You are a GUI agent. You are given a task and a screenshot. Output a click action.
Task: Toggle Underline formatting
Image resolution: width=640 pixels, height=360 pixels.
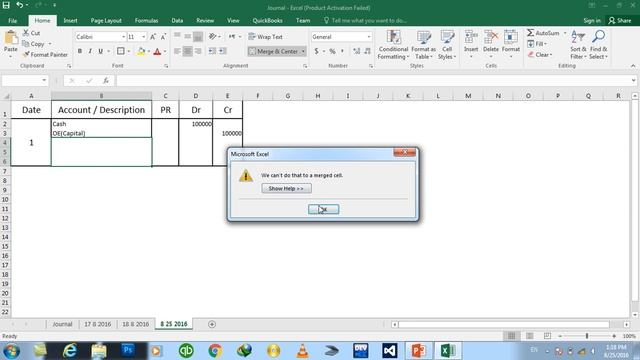click(x=100, y=51)
